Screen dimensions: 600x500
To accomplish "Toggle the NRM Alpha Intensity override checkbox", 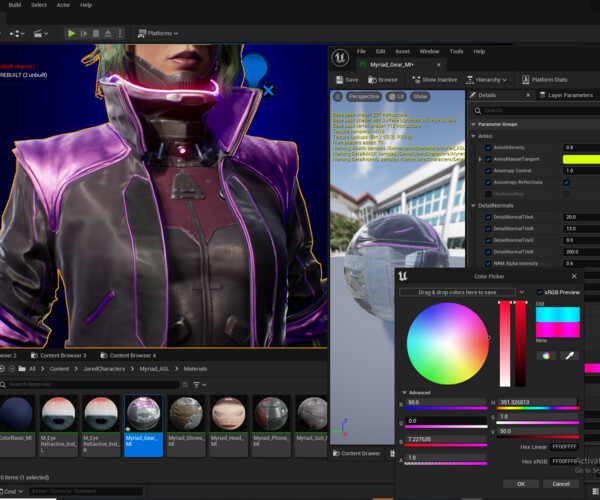I will (488, 264).
